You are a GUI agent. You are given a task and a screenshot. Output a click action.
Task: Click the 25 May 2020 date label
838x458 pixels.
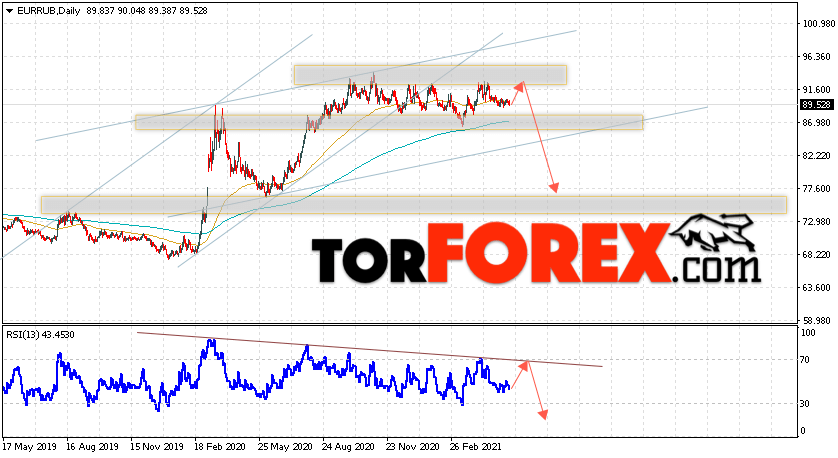(285, 446)
